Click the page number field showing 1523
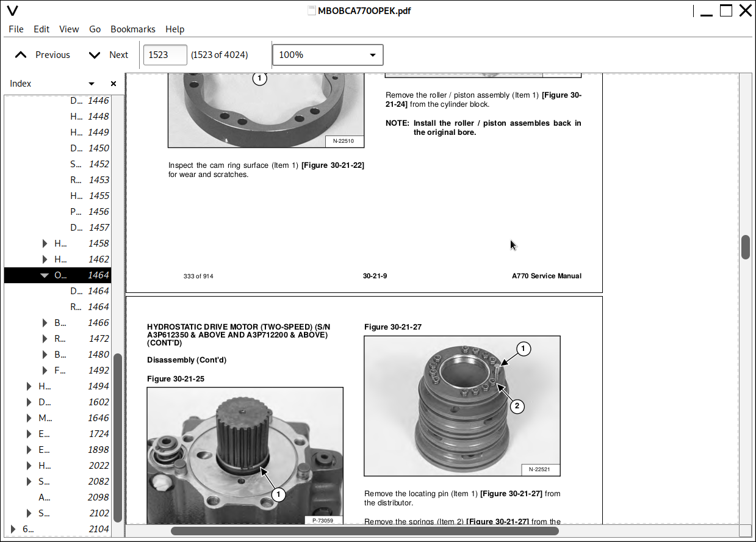The height and width of the screenshot is (542, 756). [165, 55]
